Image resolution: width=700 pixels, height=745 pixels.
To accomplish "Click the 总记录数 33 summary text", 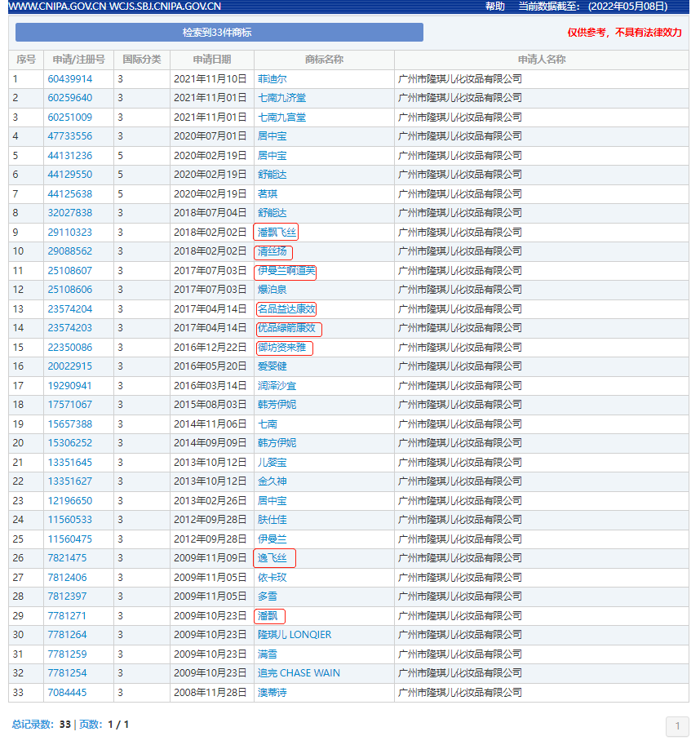I will point(42,725).
